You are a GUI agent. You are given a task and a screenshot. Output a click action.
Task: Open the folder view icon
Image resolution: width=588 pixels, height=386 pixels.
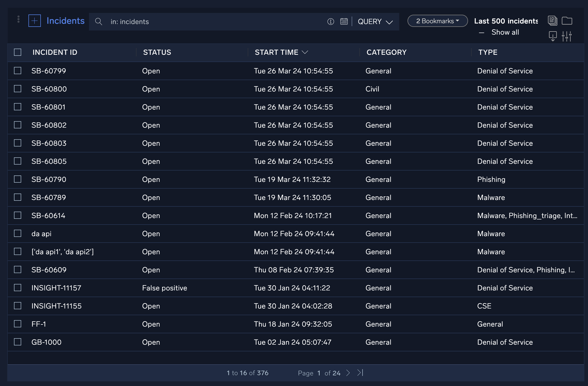click(x=567, y=21)
